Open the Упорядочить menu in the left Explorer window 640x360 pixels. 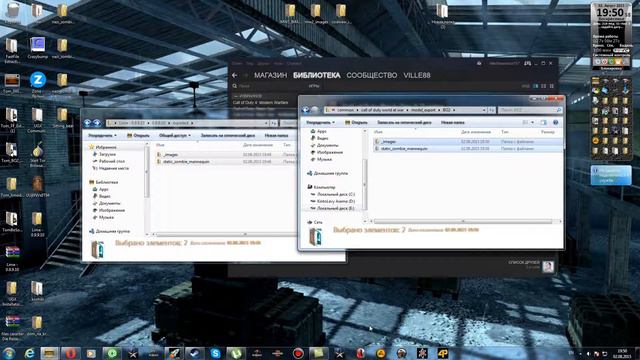[102, 136]
